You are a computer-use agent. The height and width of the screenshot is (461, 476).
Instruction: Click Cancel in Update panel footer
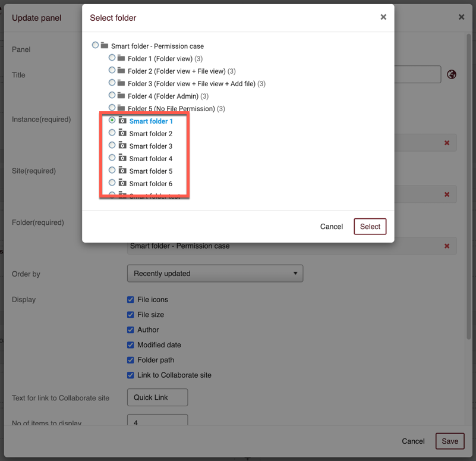413,441
